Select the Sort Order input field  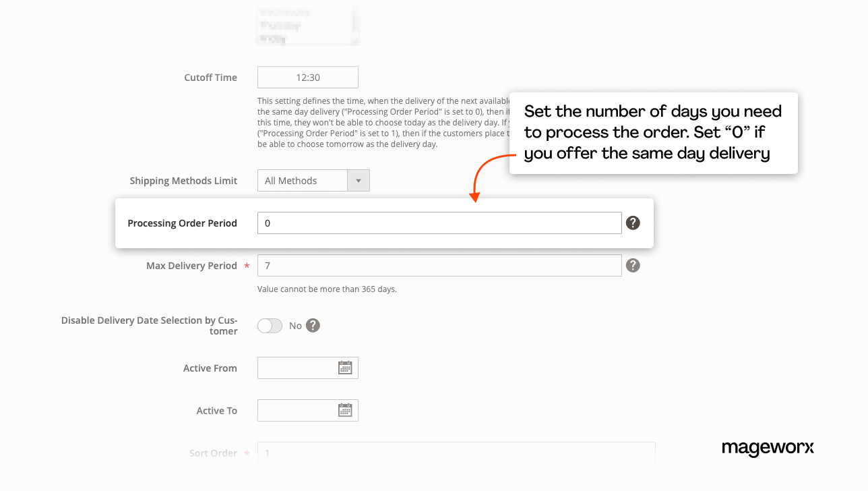pos(456,453)
